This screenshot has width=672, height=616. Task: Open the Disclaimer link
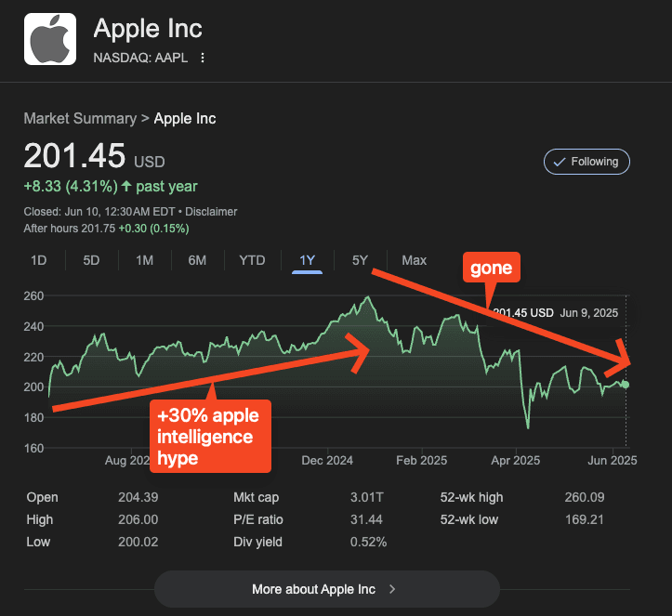pyautogui.click(x=212, y=211)
